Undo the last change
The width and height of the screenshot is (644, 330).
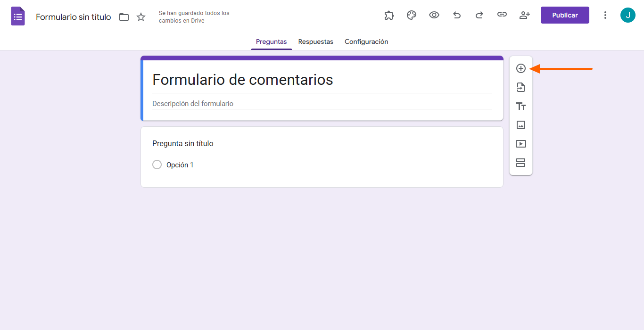coord(457,15)
